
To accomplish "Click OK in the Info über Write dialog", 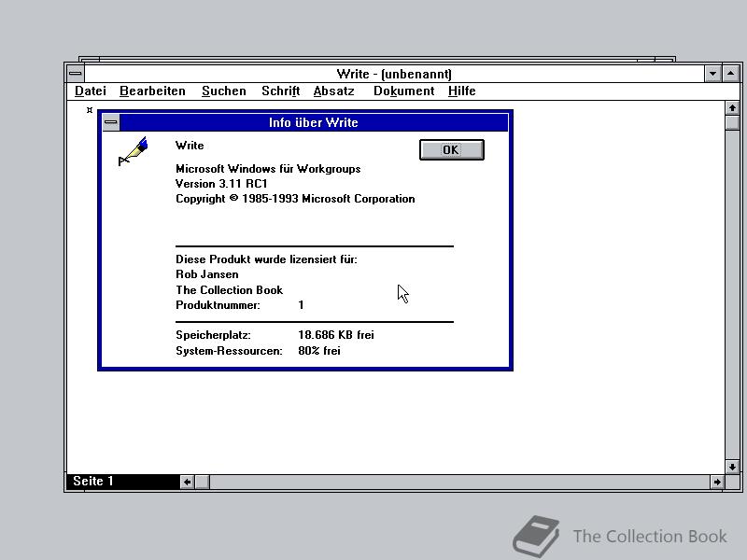I will (x=451, y=150).
